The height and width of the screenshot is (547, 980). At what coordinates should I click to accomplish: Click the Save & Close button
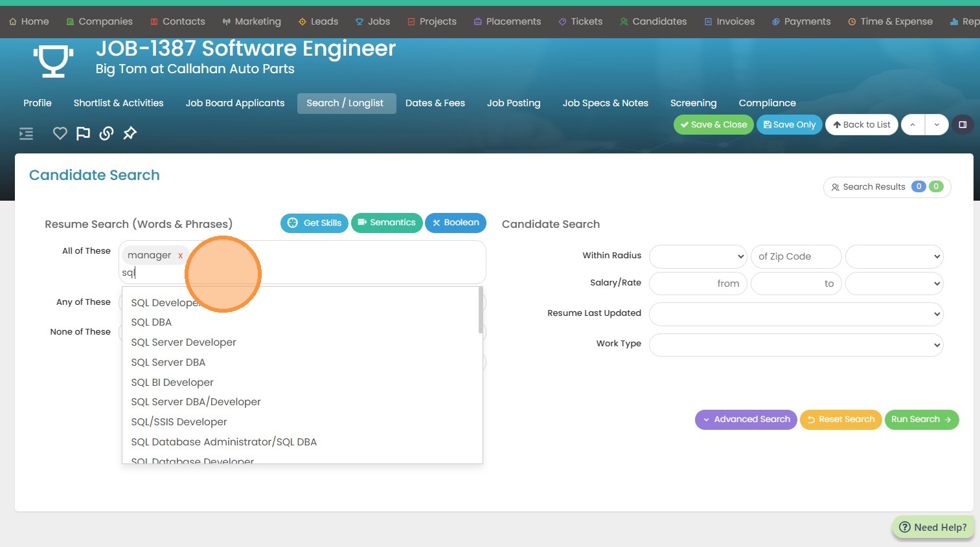point(713,124)
